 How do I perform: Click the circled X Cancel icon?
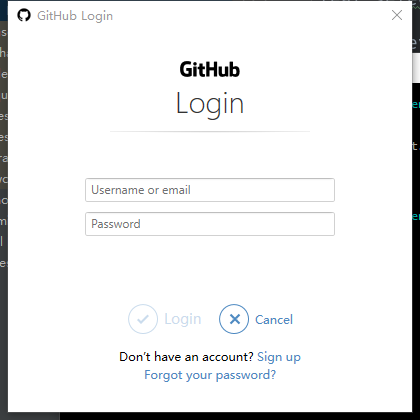[x=234, y=319]
